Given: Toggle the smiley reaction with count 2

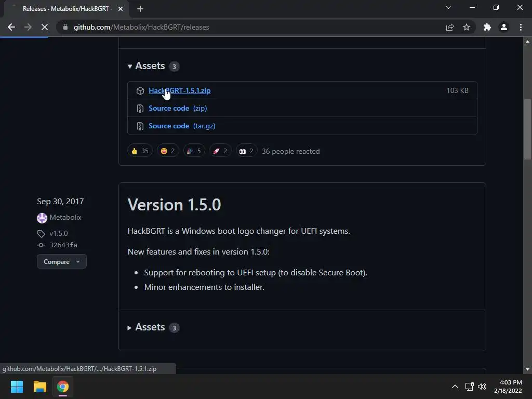Looking at the screenshot, I should (x=168, y=151).
